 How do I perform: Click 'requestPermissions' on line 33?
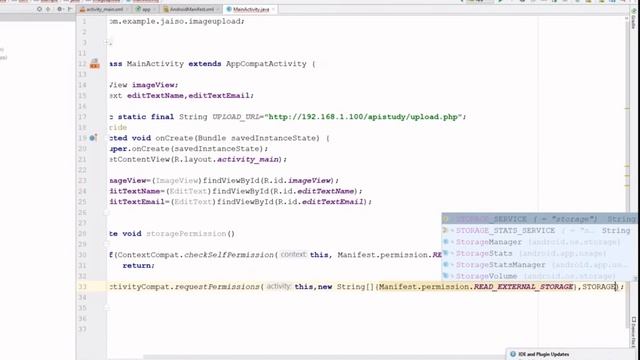[x=217, y=287]
